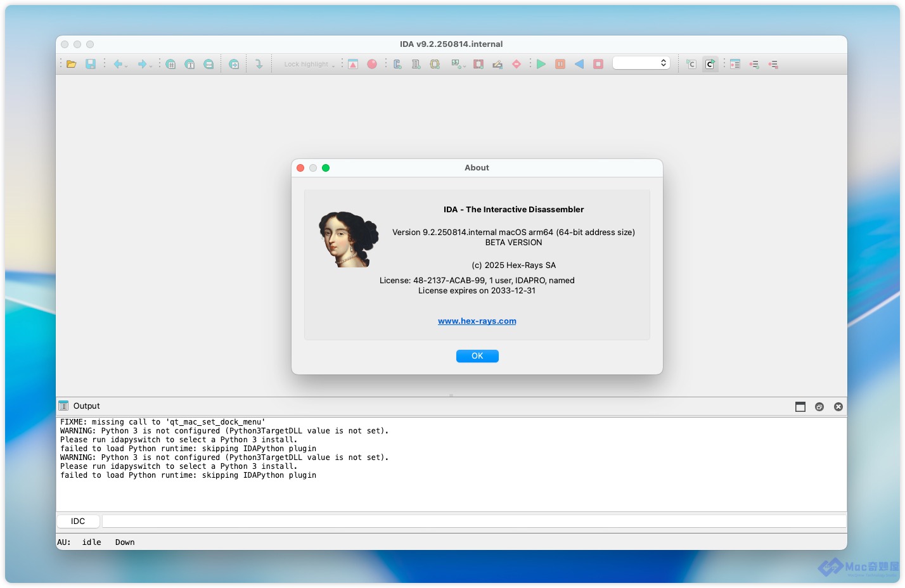Click the rightmost toolbar list icon
Viewport: 905px width, 588px height.
coord(773,64)
